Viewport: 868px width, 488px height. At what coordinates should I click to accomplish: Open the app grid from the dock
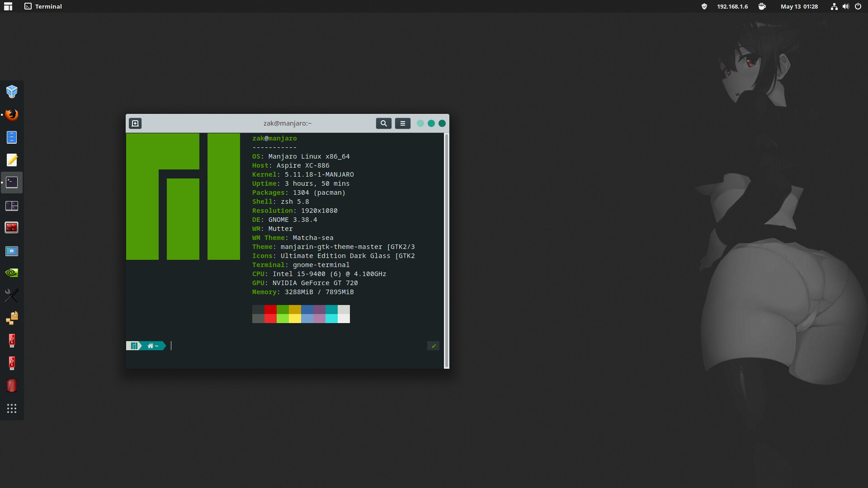point(12,408)
